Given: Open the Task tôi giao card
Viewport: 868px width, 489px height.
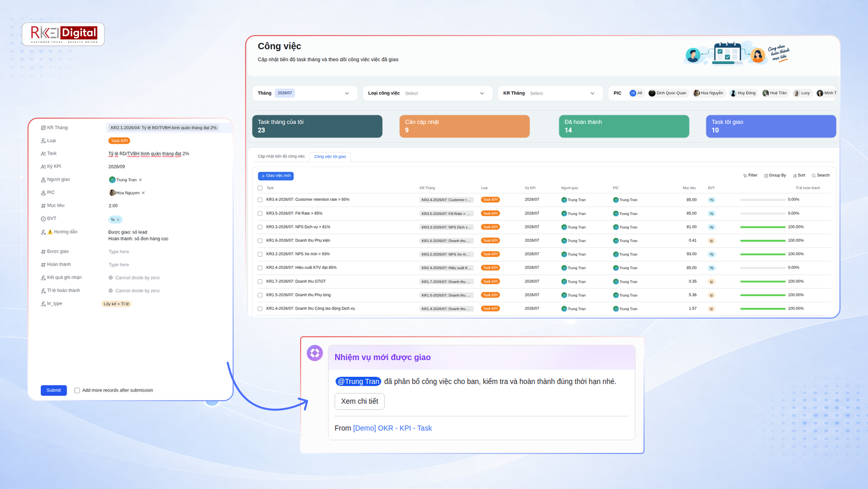Looking at the screenshot, I should pos(771,127).
